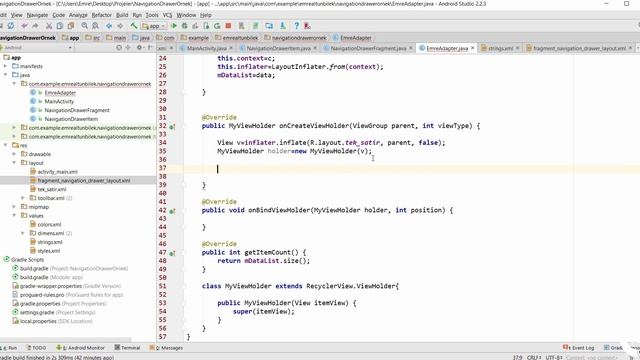The height and width of the screenshot is (360, 640).
Task: Start debugging with the bug icon
Action: click(x=184, y=26)
